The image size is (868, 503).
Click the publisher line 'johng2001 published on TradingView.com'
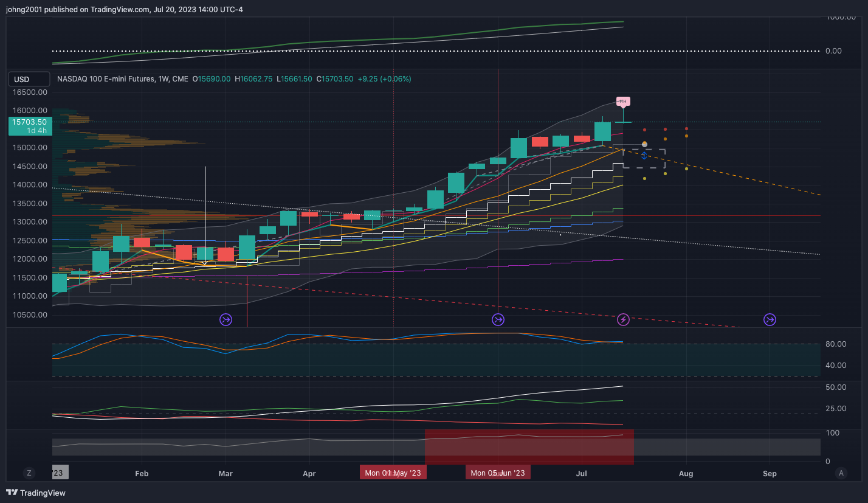(x=78, y=9)
